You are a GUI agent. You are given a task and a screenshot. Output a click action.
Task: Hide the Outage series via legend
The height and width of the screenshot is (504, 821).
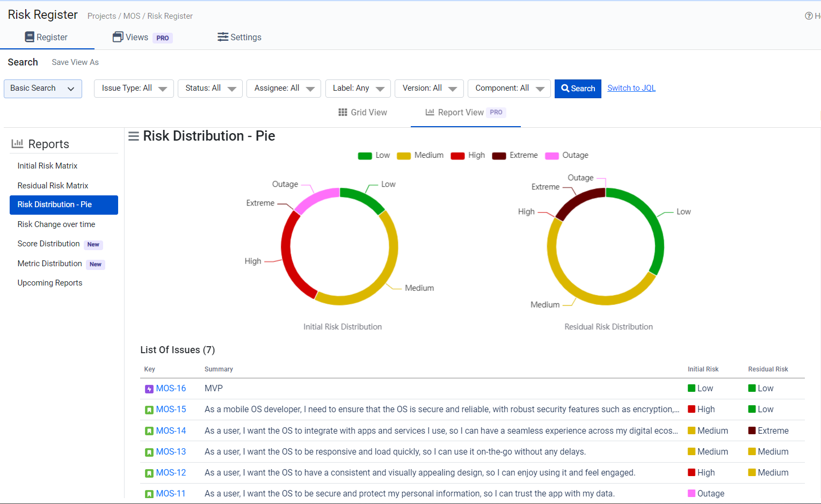click(x=567, y=156)
